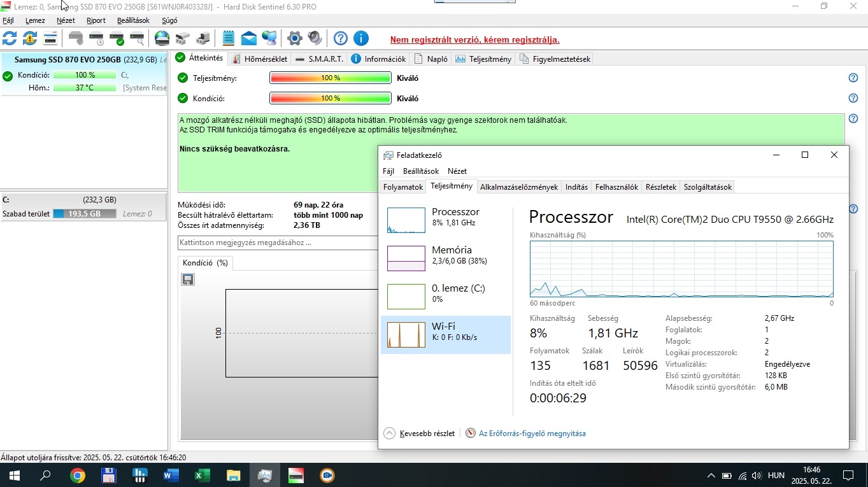868x487 pixels.
Task: Click the Windows Start button
Action: point(14,476)
